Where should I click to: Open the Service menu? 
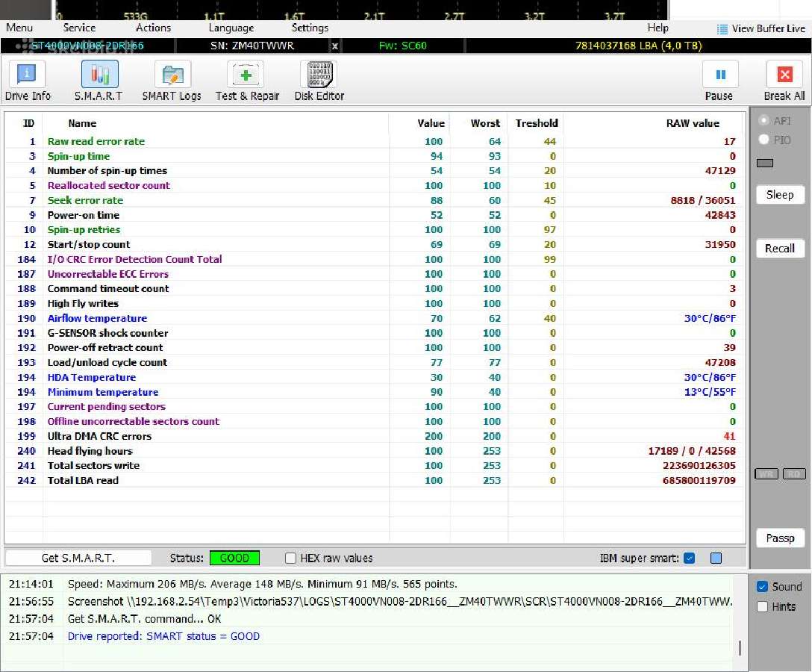[x=79, y=28]
